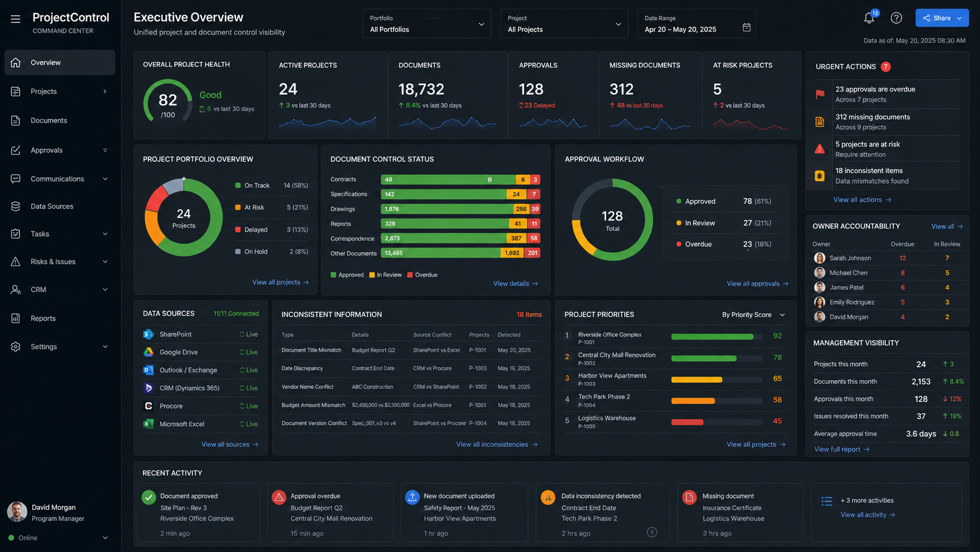Screen dimensions: 980x552
Task: Open the Project dropdown
Action: click(x=564, y=23)
